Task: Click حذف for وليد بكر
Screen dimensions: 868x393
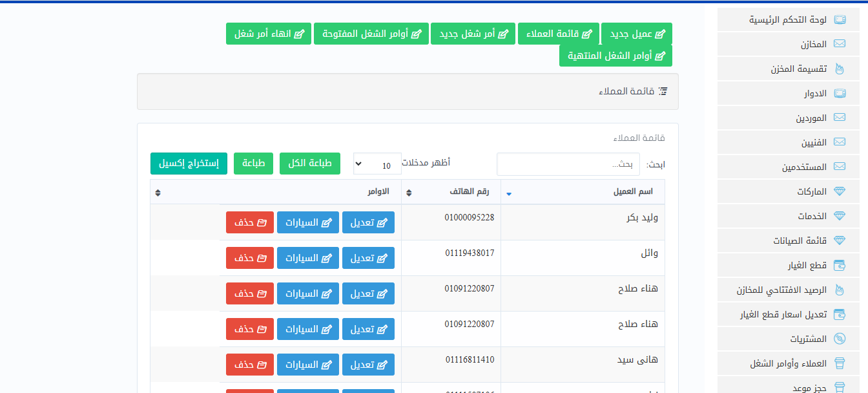Action: click(x=250, y=222)
